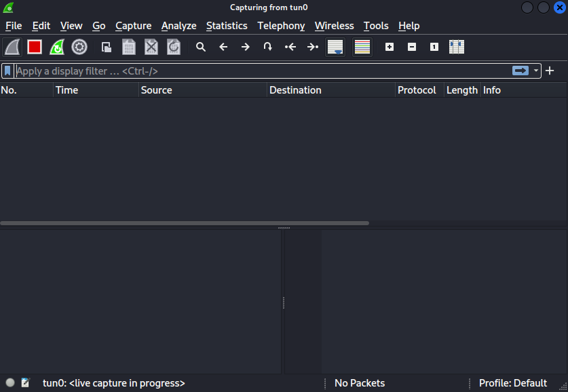Click the tun0 live capture status text
Viewport: 568px width, 392px height.
pyautogui.click(x=114, y=383)
